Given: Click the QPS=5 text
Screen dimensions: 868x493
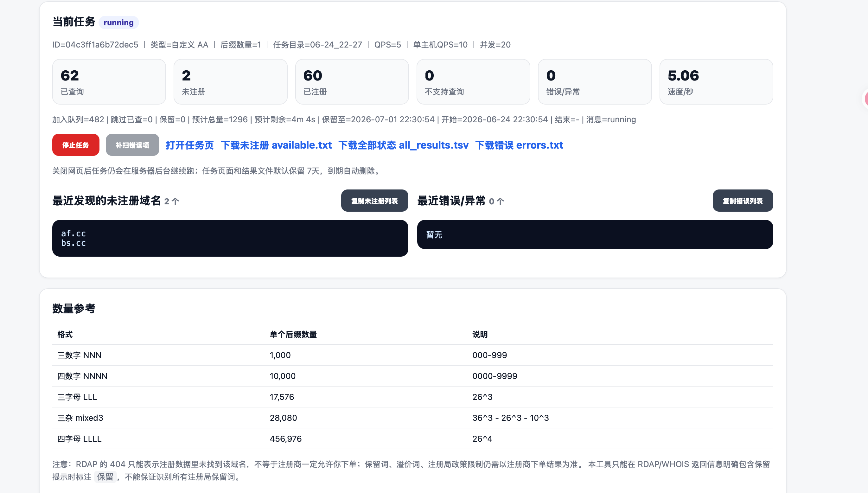Looking at the screenshot, I should (x=388, y=45).
